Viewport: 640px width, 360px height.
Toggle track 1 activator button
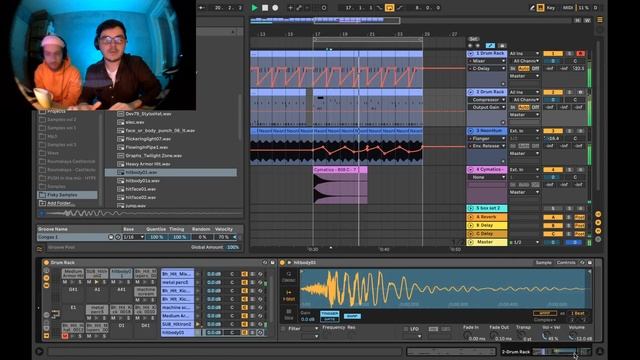[x=553, y=53]
